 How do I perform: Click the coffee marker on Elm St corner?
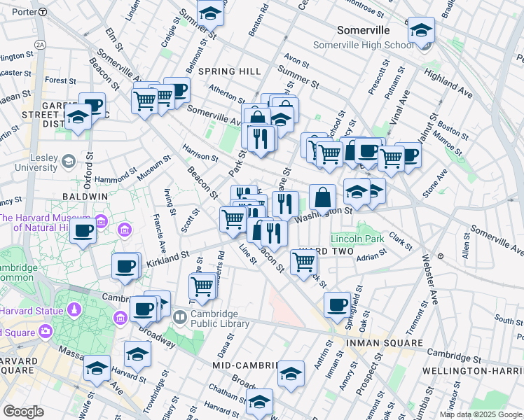coord(179,91)
